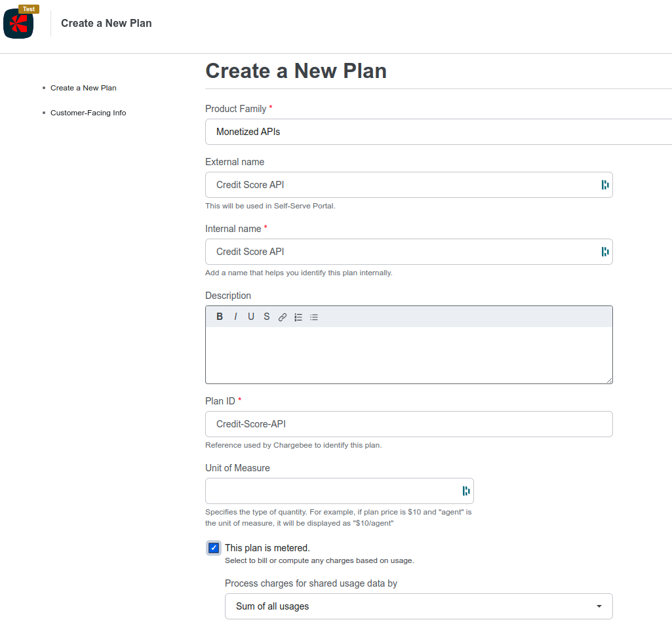
Task: Insert numbered list in Description editor
Action: [x=298, y=317]
